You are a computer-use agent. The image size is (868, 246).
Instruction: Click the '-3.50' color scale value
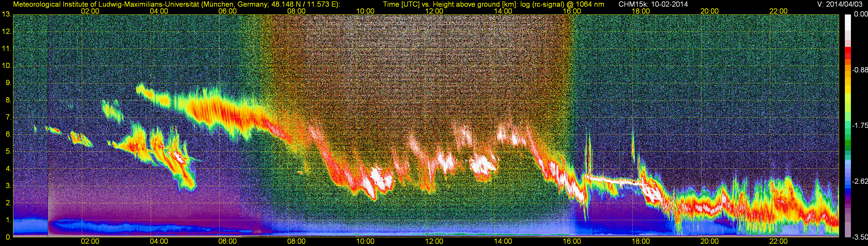(x=860, y=237)
